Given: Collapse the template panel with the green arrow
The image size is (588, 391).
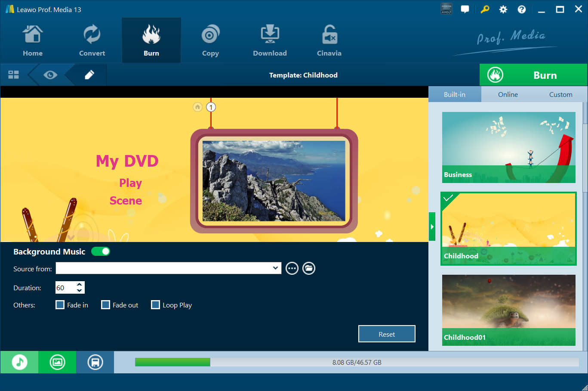Looking at the screenshot, I should [432, 227].
